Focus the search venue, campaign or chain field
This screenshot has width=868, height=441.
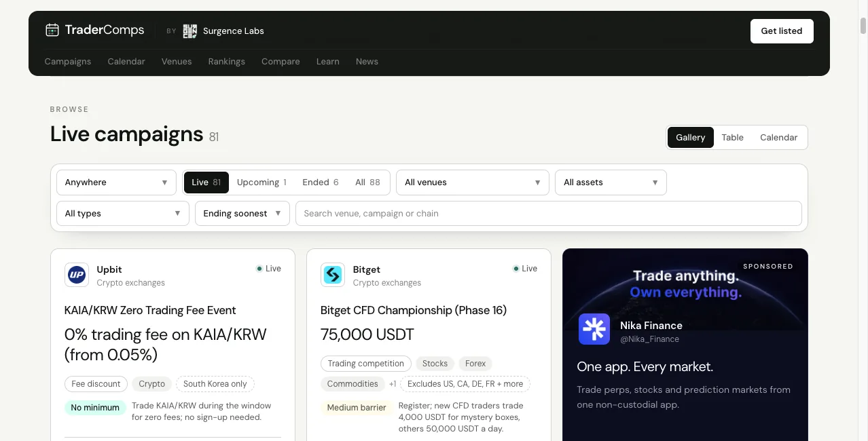point(549,214)
